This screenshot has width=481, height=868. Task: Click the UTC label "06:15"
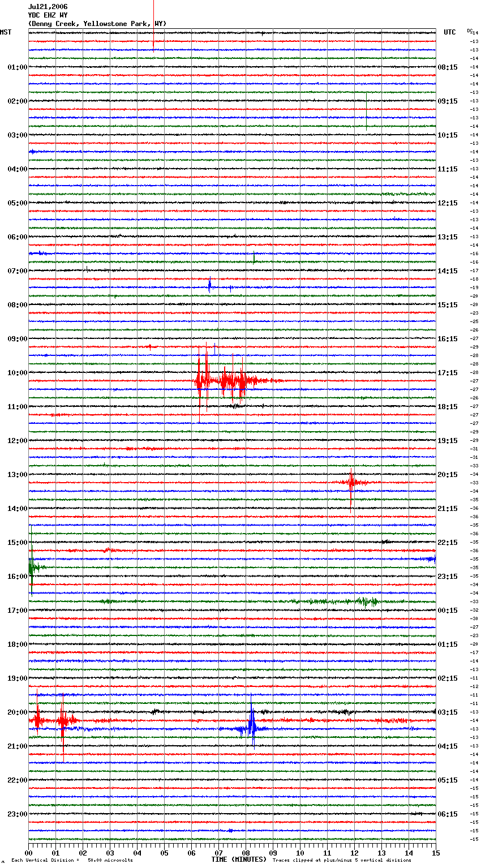pyautogui.click(x=448, y=814)
